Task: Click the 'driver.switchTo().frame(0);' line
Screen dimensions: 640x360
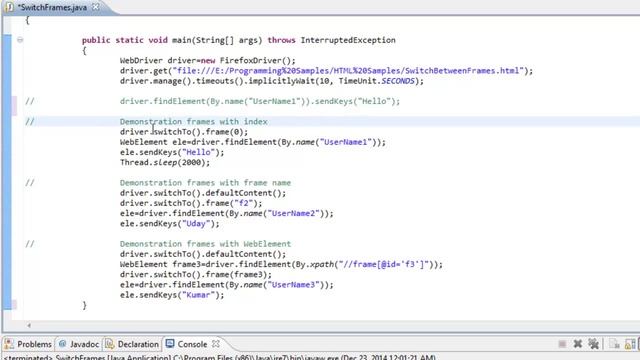Action: point(184,132)
